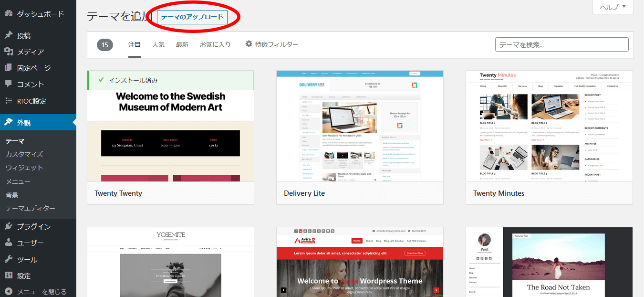Select the Yosemite theme thumbnail
644x297 pixels.
171,262
